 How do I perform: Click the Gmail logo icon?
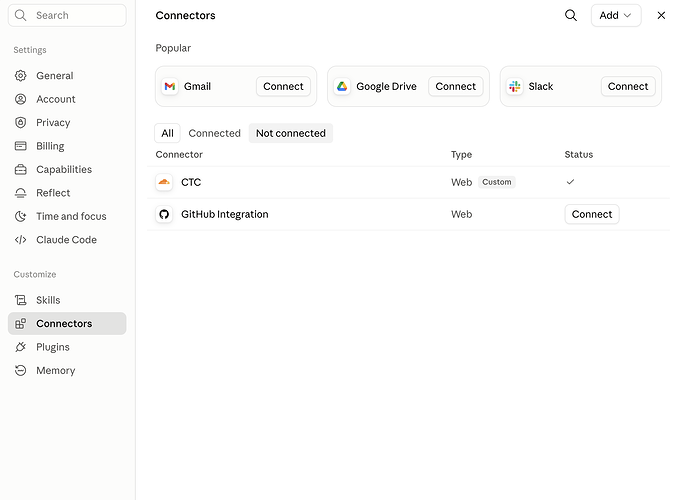(170, 86)
